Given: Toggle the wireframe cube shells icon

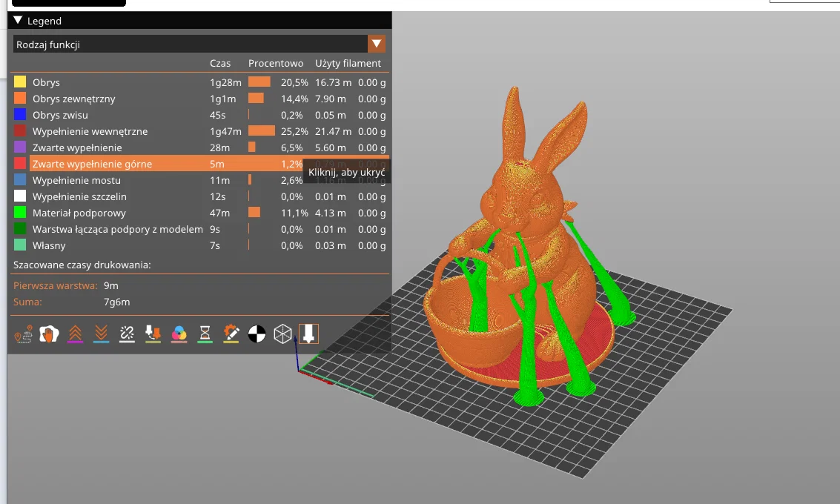Looking at the screenshot, I should coord(283,334).
